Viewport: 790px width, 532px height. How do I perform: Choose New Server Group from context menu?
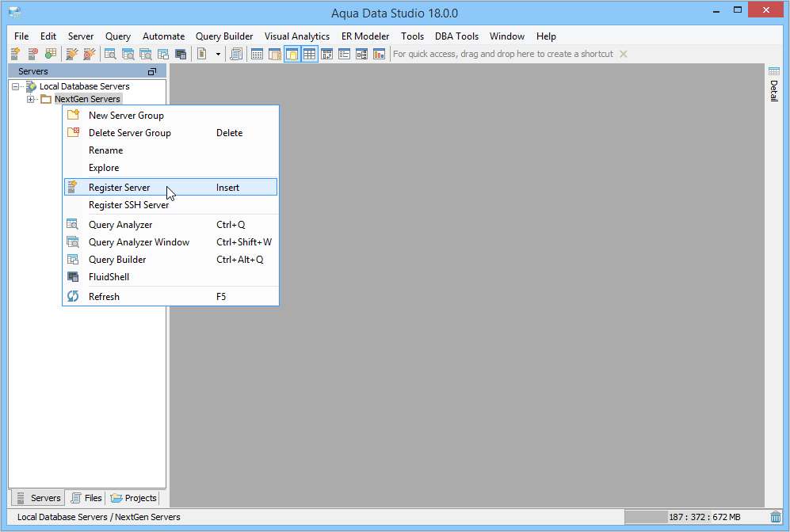click(171, 116)
